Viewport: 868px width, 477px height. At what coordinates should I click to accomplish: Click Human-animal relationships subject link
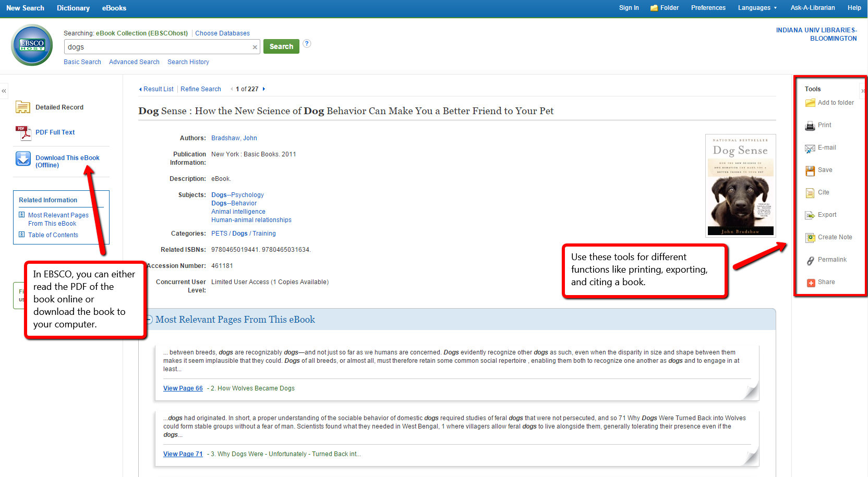[251, 220]
